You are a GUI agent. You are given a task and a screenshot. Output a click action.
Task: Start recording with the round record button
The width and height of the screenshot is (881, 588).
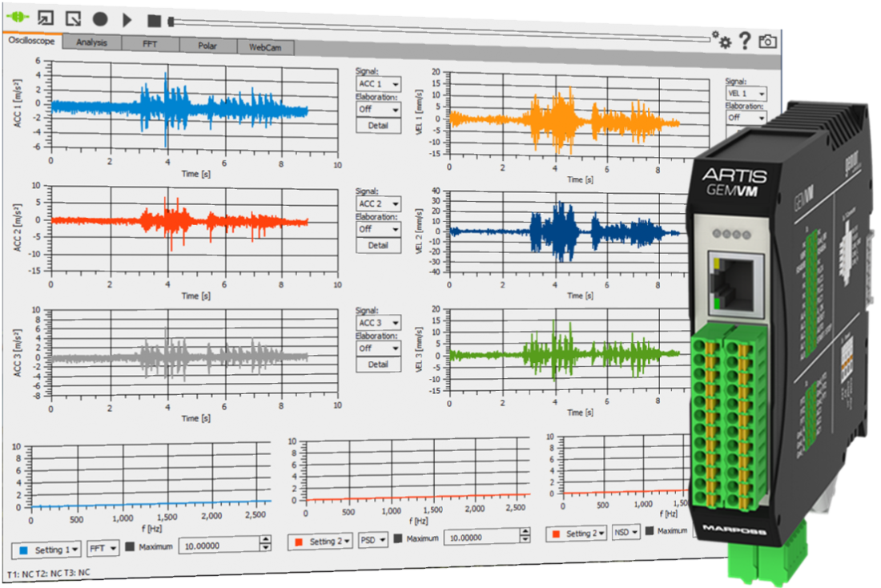(100, 18)
